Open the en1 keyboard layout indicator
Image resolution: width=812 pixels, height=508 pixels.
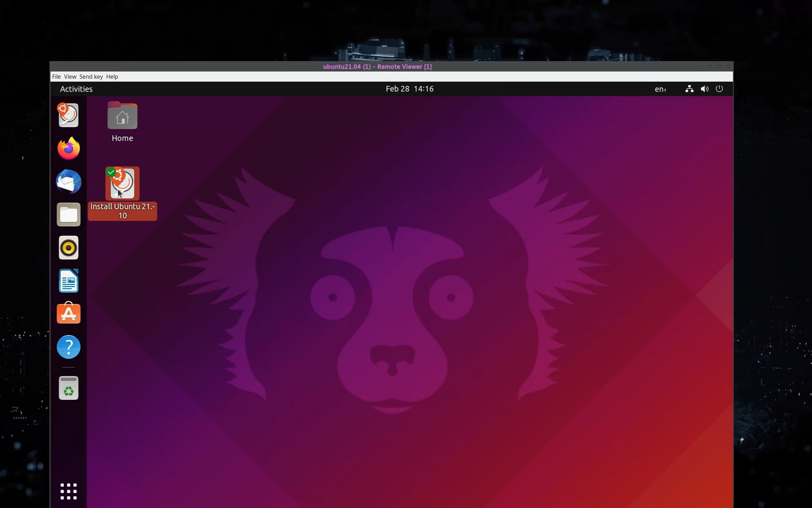[x=660, y=89]
